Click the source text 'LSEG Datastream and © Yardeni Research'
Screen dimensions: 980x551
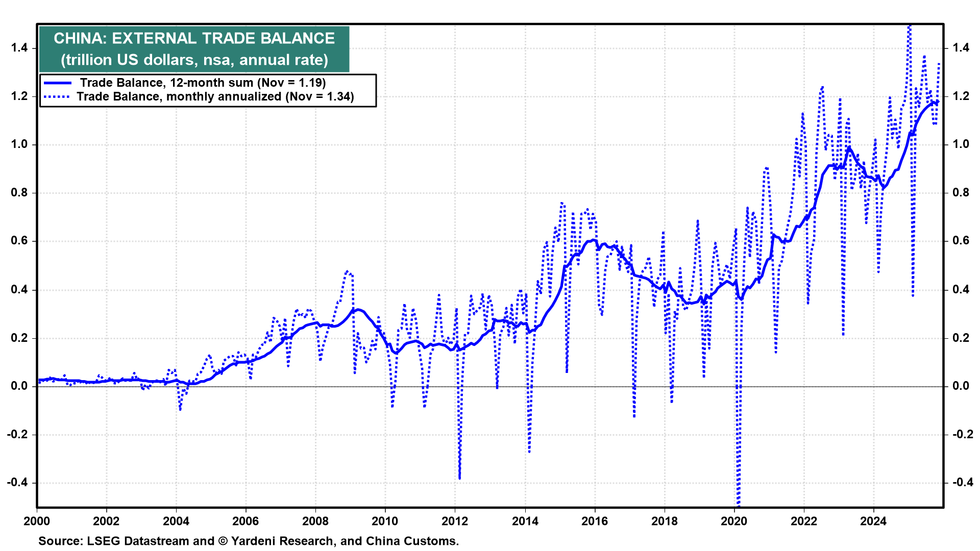click(x=211, y=541)
